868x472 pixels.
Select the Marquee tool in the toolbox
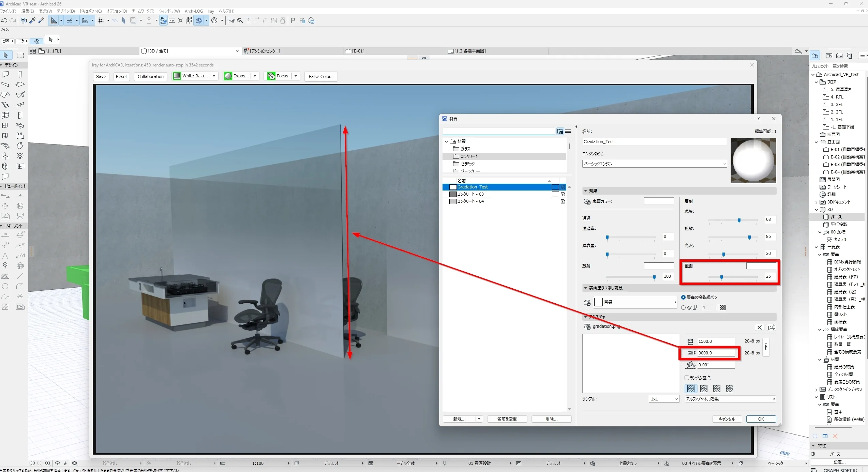click(20, 55)
